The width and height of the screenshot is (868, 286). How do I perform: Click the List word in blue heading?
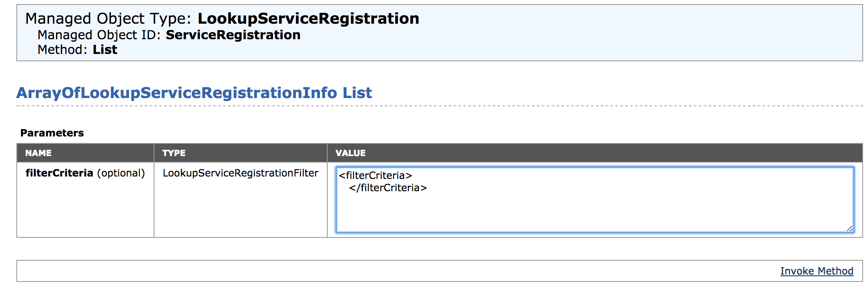point(357,93)
